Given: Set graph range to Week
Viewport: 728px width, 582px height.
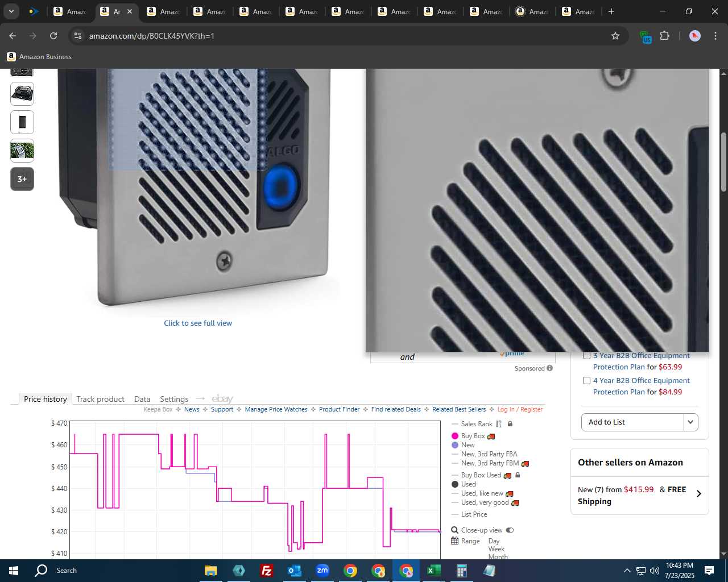Looking at the screenshot, I should click(496, 549).
